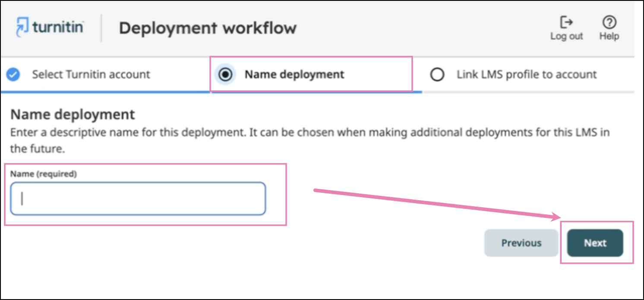Select the Name deployment step radio indicator
The width and height of the screenshot is (644, 300).
225,75
